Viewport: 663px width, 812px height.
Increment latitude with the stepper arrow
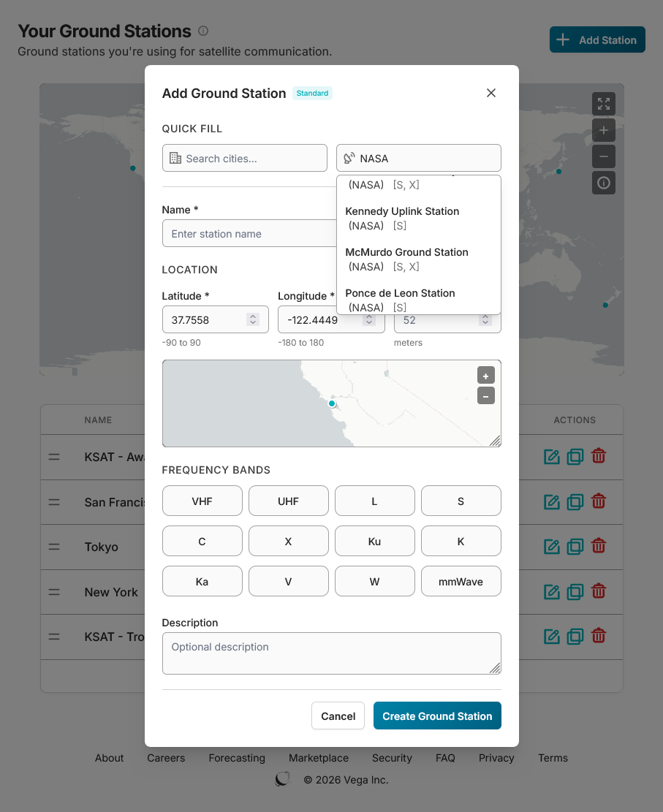(254, 316)
